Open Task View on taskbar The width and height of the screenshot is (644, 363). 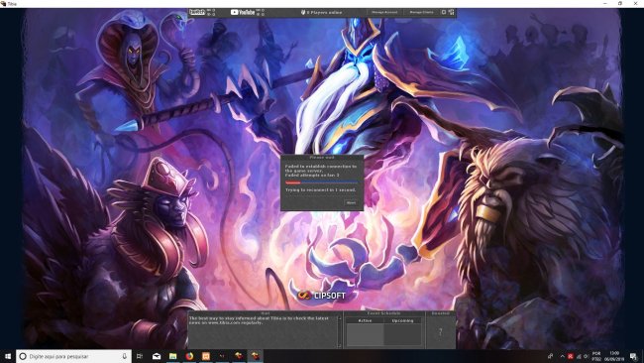[140, 356]
